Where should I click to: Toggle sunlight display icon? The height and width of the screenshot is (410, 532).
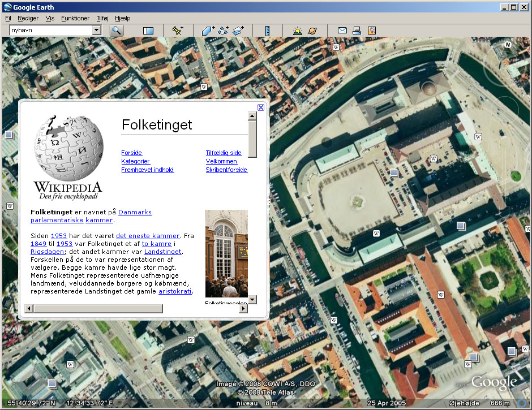click(298, 31)
